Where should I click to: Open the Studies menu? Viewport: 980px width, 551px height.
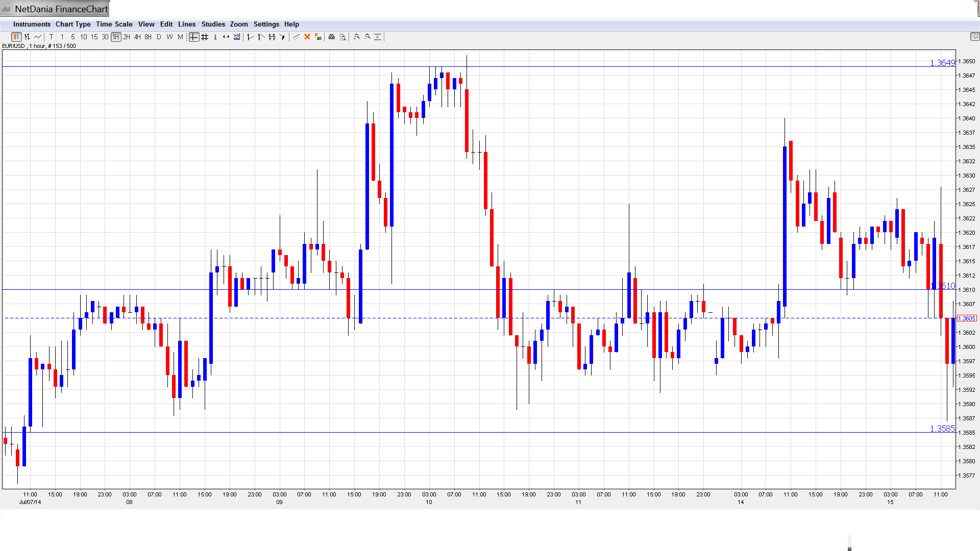click(213, 24)
